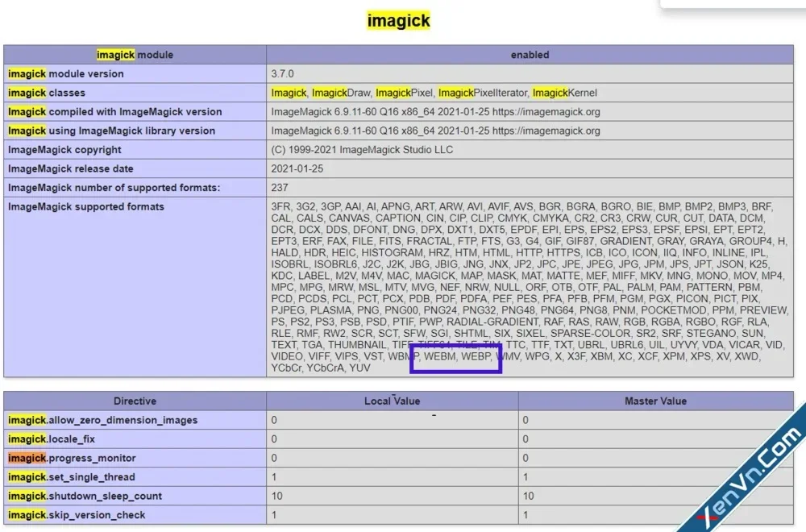Viewport: 806px width, 532px height.
Task: Click WEBP in the supported formats list
Action: [x=476, y=356]
